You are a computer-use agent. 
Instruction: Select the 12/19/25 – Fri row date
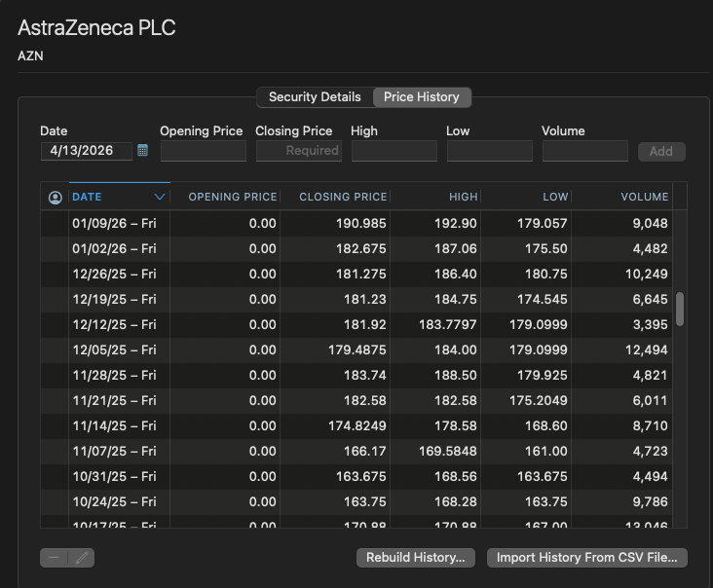pos(114,300)
